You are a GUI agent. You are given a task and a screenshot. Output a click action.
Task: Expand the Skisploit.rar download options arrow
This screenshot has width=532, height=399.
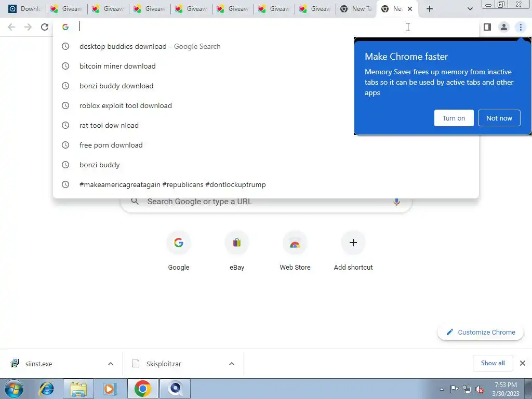(232, 364)
